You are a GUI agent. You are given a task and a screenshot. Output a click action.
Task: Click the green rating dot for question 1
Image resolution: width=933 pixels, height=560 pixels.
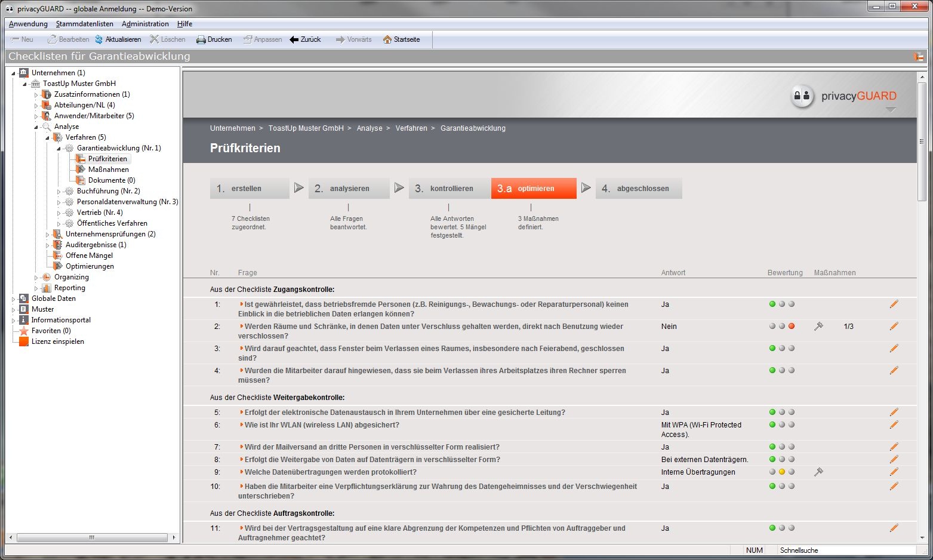pyautogui.click(x=772, y=304)
